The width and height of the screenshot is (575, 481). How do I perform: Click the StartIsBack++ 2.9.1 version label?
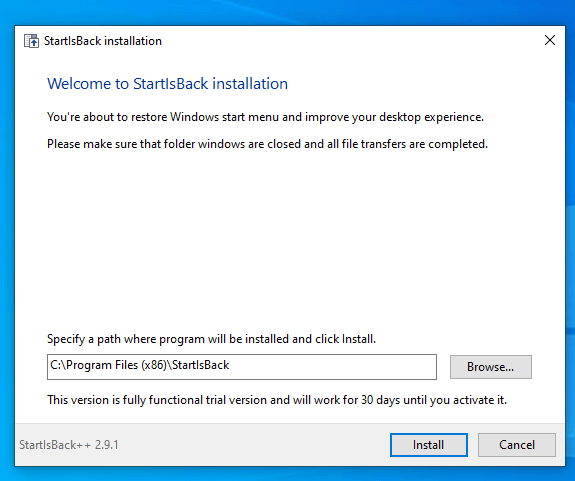point(69,445)
